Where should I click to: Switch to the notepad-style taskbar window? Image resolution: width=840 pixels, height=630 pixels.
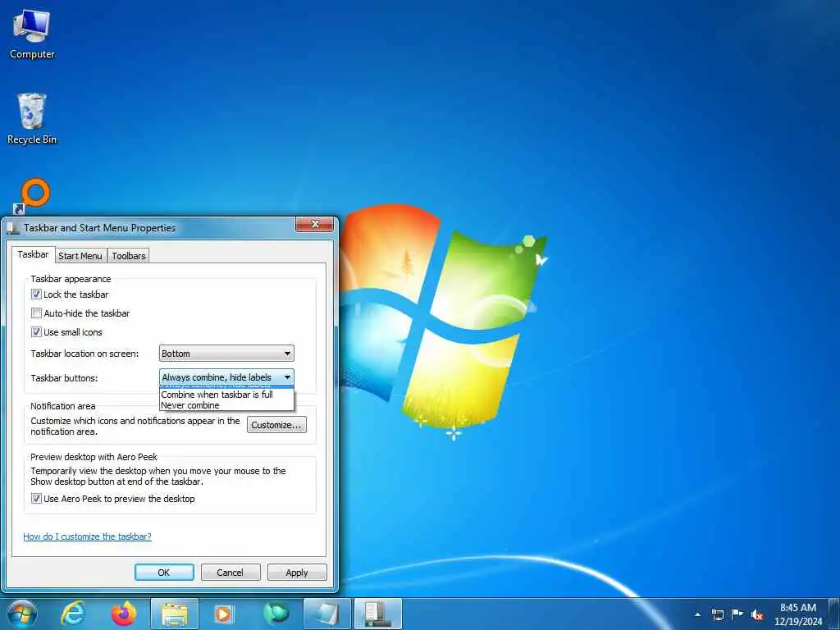coord(327,614)
